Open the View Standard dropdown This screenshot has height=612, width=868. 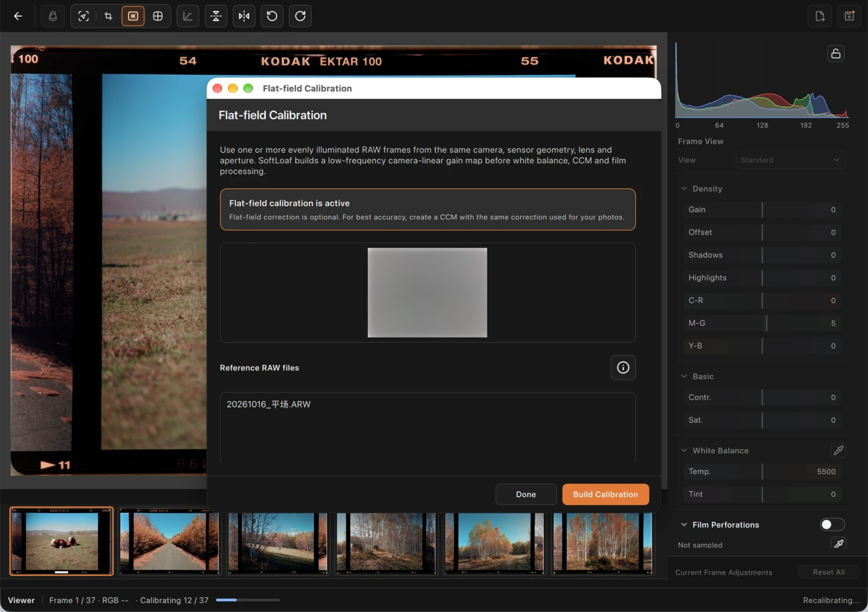[790, 160]
